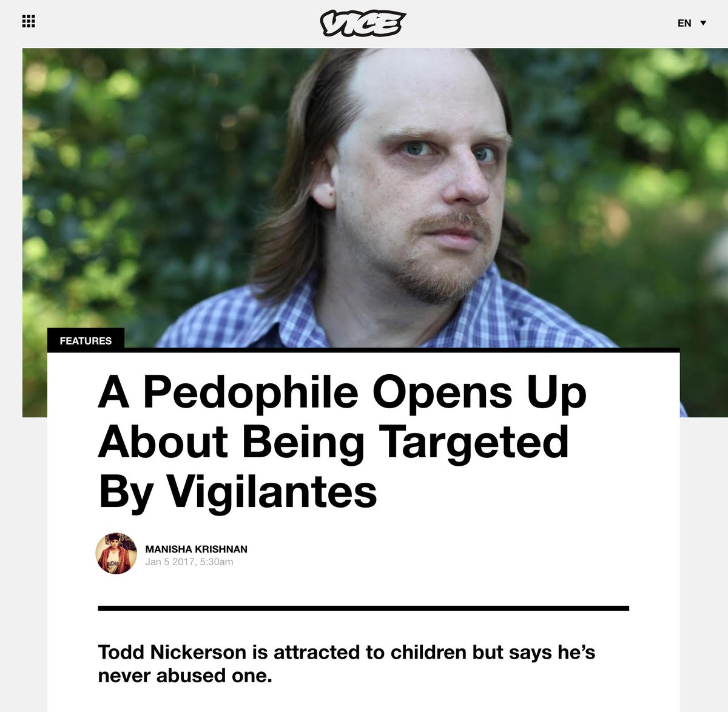This screenshot has height=712, width=728.
Task: Click the Todd Nickerson subheading text
Action: [x=346, y=663]
